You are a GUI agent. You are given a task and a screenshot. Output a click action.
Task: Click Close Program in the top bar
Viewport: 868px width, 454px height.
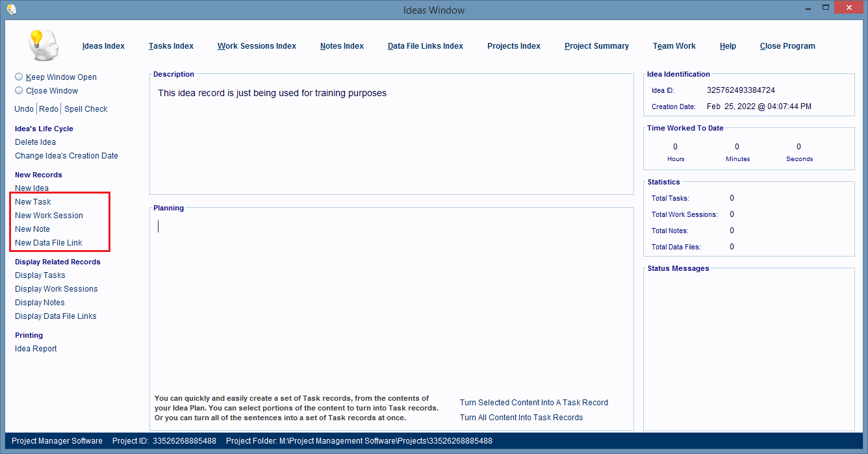click(787, 46)
